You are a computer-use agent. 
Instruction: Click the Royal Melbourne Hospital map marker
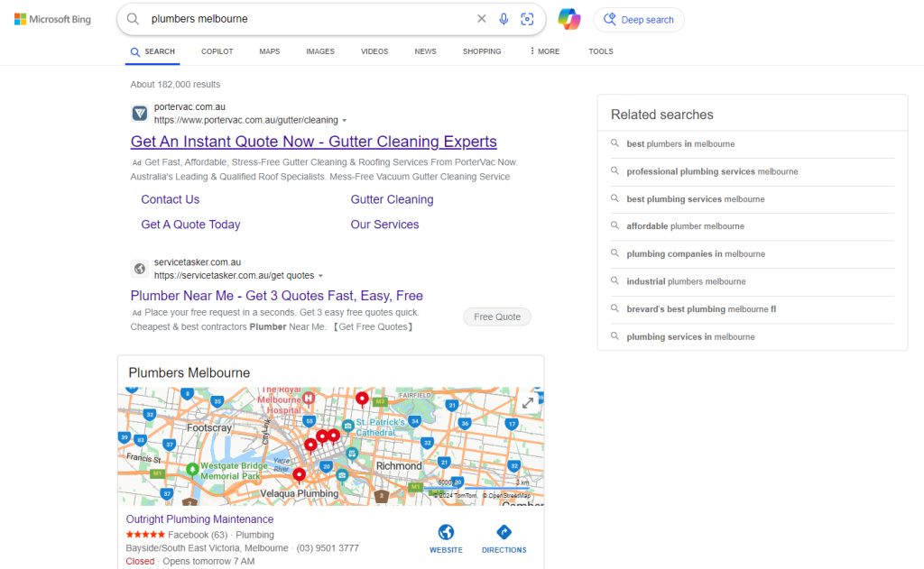click(309, 399)
